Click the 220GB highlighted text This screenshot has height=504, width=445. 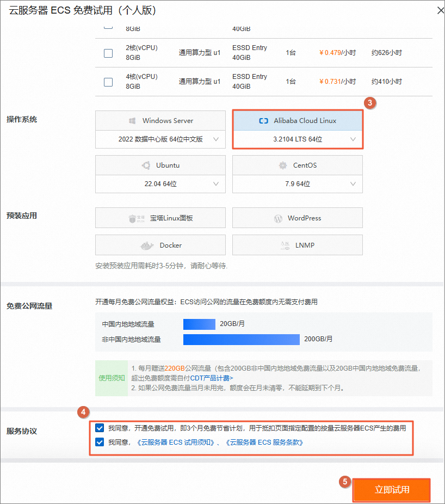click(175, 368)
